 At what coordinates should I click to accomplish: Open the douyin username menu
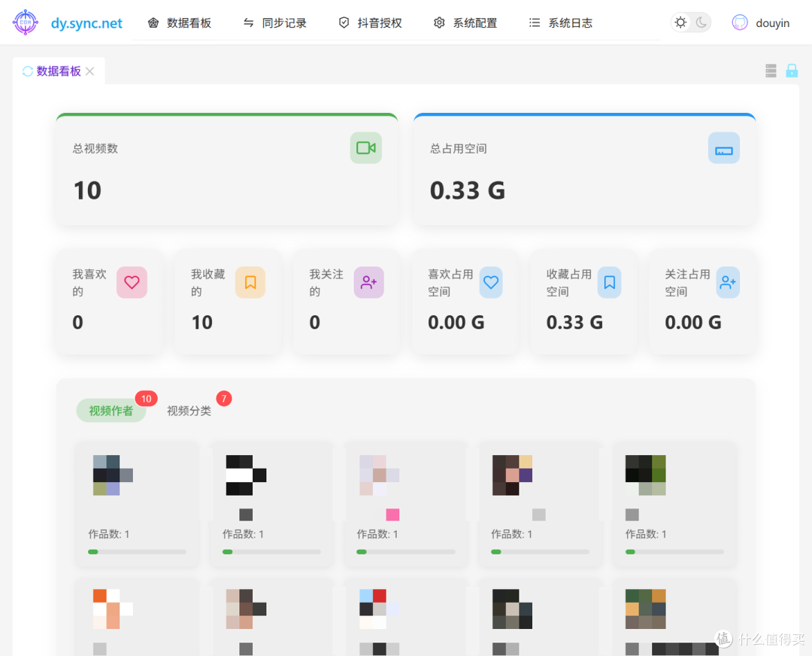pos(773,23)
